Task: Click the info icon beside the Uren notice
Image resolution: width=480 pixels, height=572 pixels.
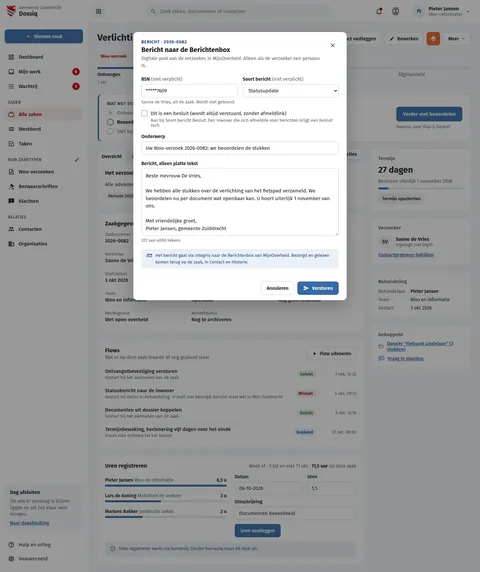Action: [112, 549]
